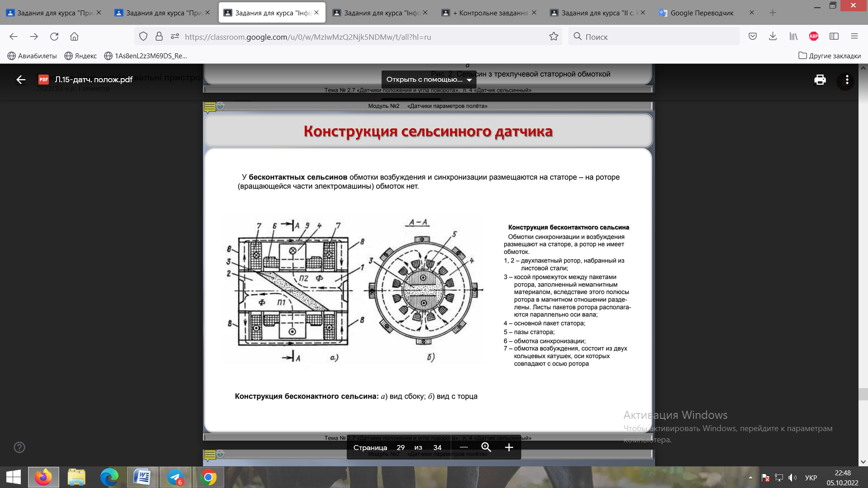Bookmark this page with the star icon
Image resolution: width=868 pixels, height=488 pixels.
(553, 37)
